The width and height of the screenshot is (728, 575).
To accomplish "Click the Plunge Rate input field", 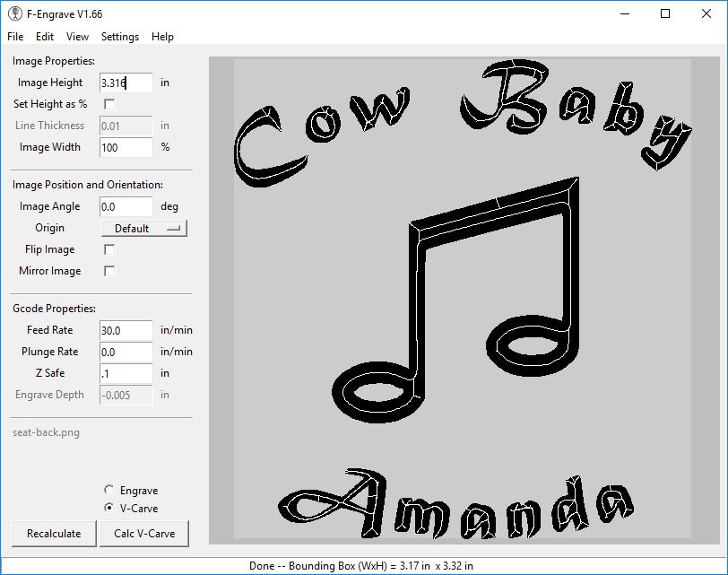I will [126, 352].
